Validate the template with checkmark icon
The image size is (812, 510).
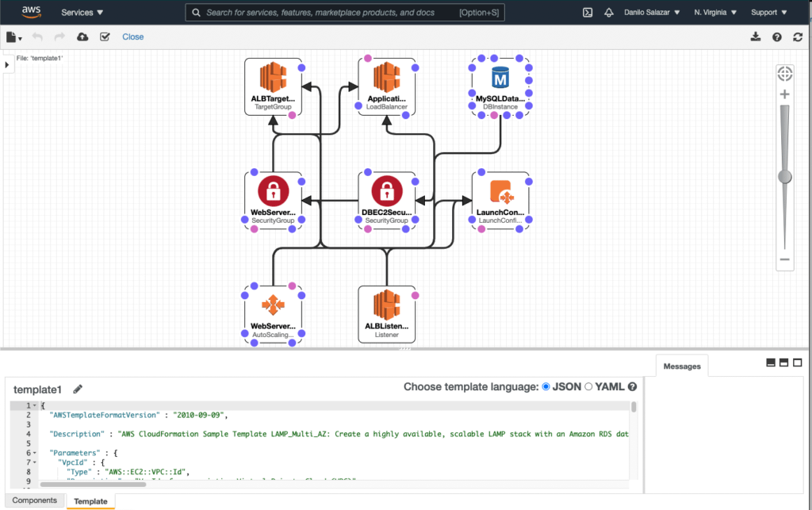105,36
